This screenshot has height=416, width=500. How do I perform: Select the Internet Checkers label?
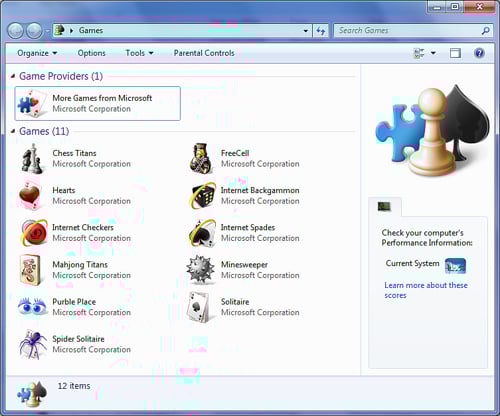click(83, 227)
